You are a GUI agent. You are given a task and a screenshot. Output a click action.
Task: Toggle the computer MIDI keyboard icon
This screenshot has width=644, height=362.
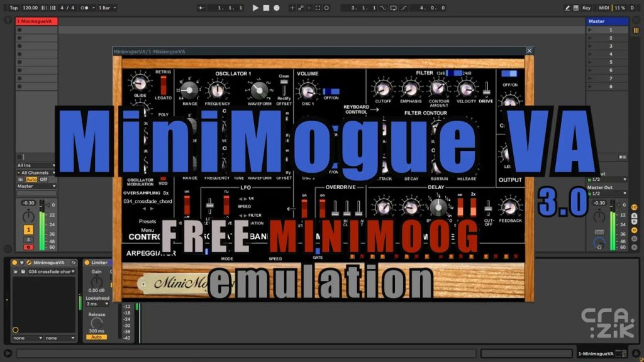pos(576,8)
